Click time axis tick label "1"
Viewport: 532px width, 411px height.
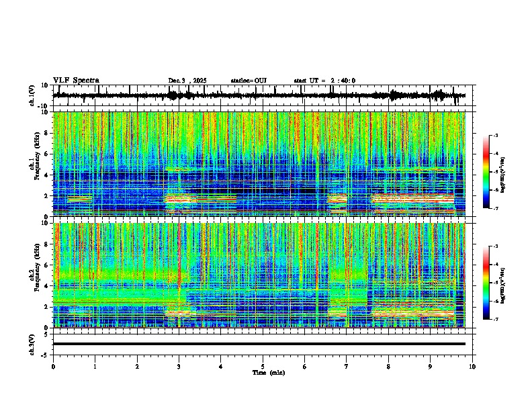tap(95, 367)
